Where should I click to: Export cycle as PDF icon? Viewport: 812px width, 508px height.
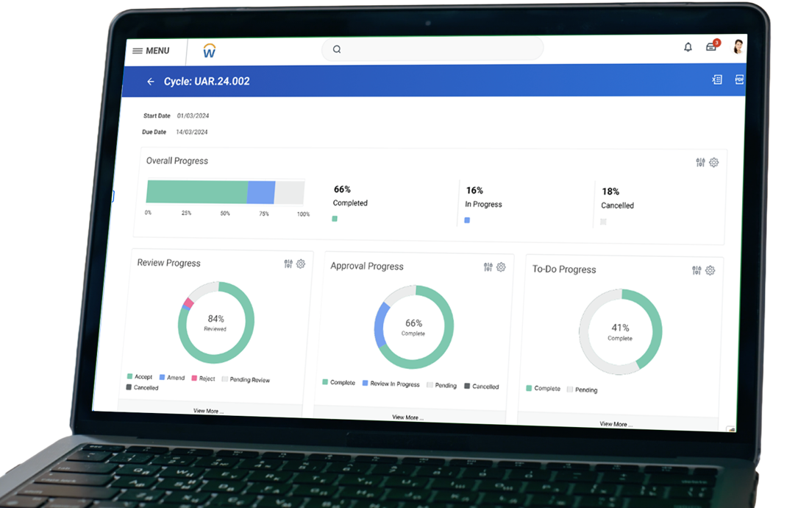coord(739,80)
